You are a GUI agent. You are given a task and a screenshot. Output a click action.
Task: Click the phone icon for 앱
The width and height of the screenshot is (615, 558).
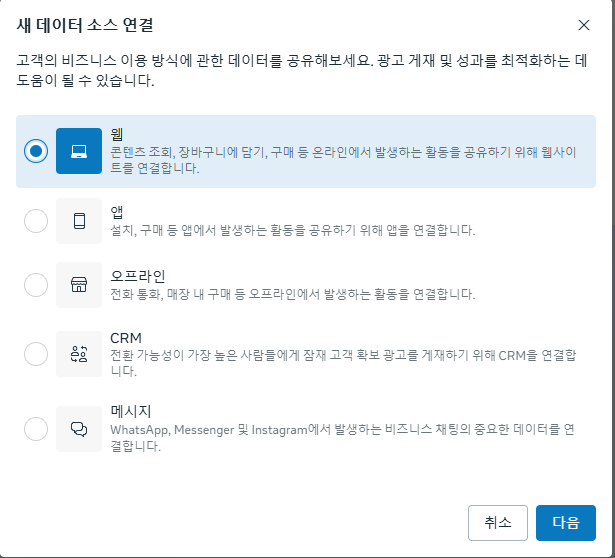point(79,221)
